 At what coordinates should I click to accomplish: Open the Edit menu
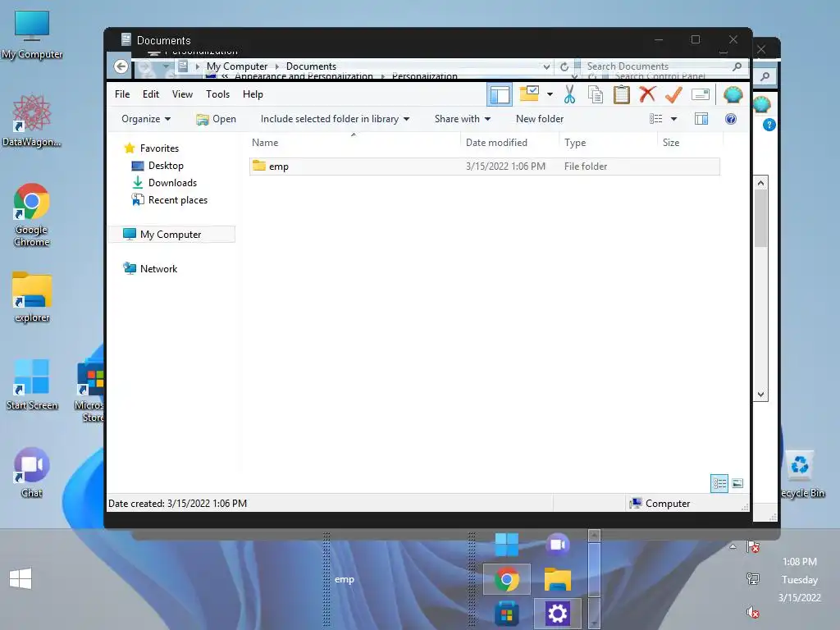[151, 94]
